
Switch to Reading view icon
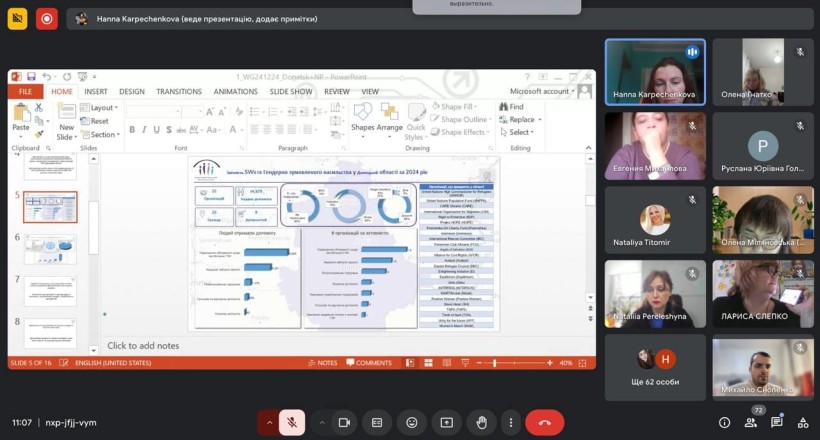point(447,363)
